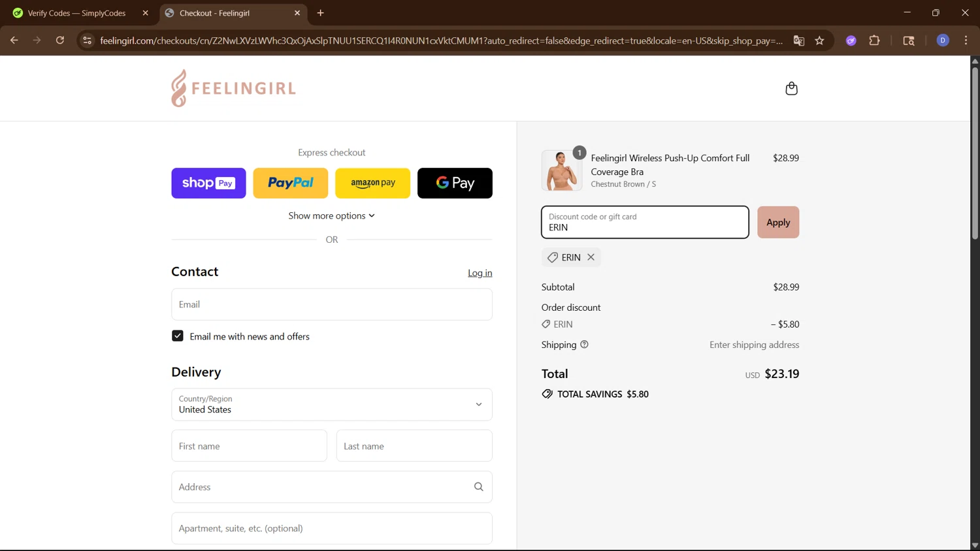Go back to previous page
Viewport: 980px width, 551px height.
pyautogui.click(x=14, y=40)
